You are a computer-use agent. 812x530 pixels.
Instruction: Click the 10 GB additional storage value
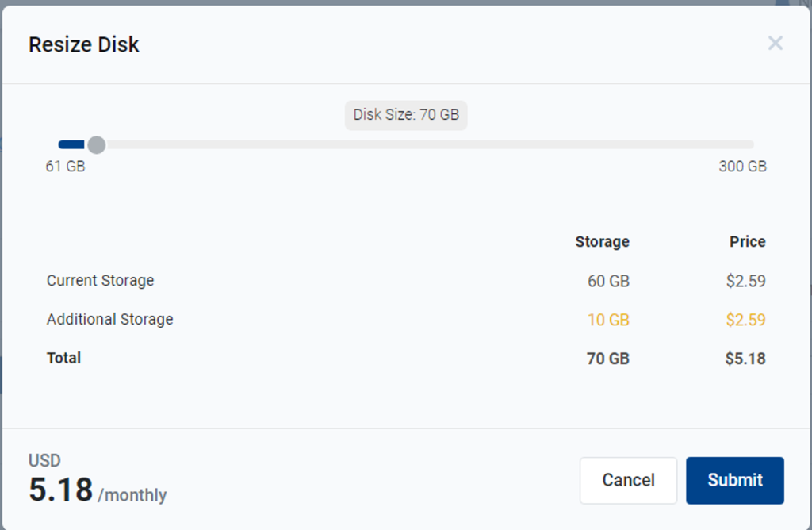[608, 319]
